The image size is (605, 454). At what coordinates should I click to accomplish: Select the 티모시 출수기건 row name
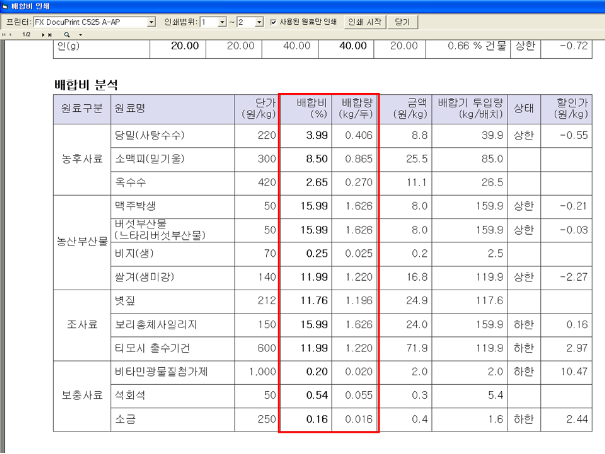click(152, 348)
